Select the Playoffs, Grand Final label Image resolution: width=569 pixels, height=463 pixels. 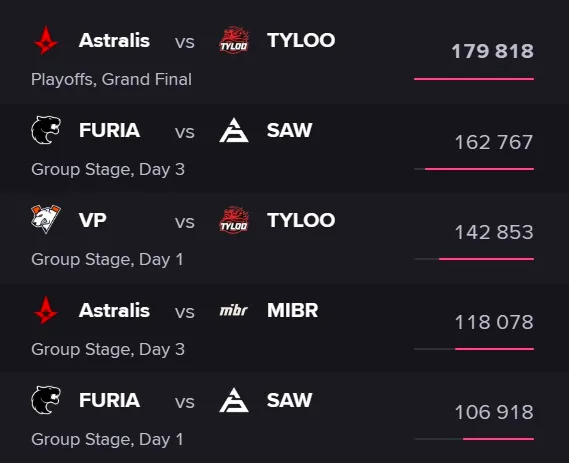click(111, 79)
